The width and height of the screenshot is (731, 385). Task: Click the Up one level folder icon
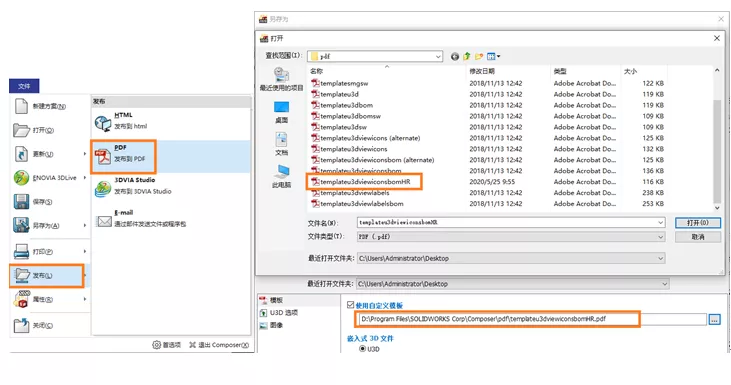pos(467,56)
